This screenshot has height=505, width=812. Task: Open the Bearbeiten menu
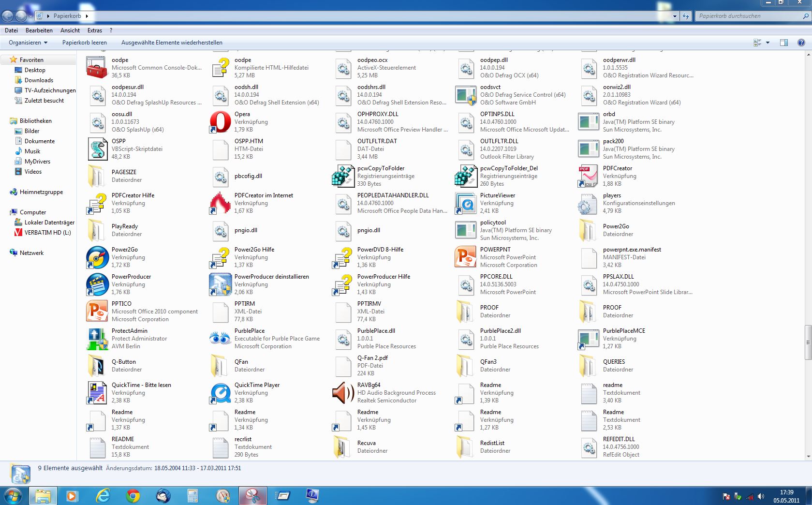click(x=39, y=30)
